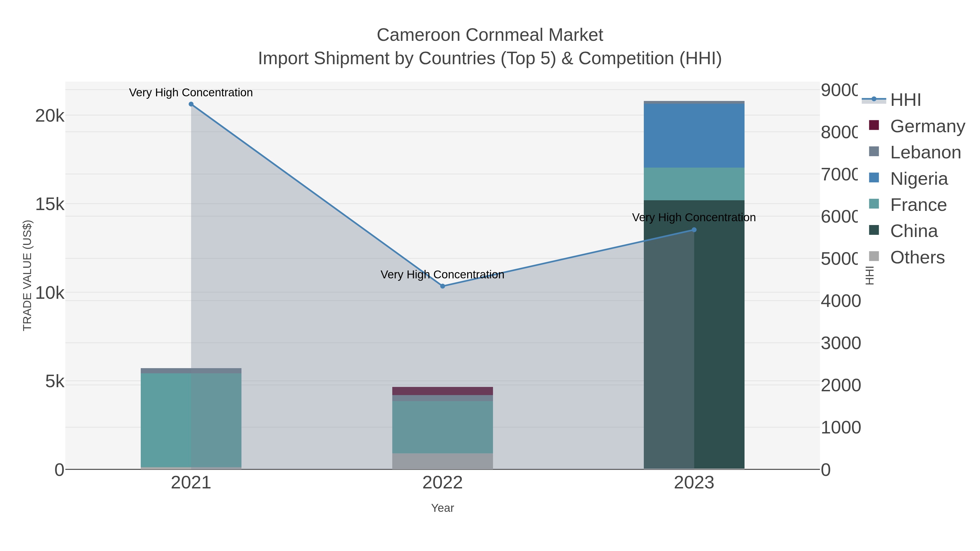Click the 5k tick on the left axis
This screenshot has height=551, width=980.
[55, 381]
